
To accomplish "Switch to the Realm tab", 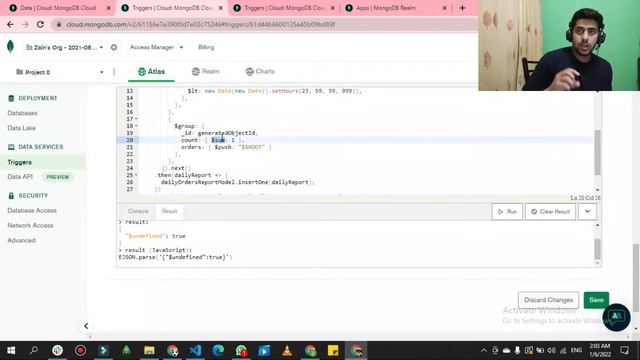I will [x=206, y=71].
